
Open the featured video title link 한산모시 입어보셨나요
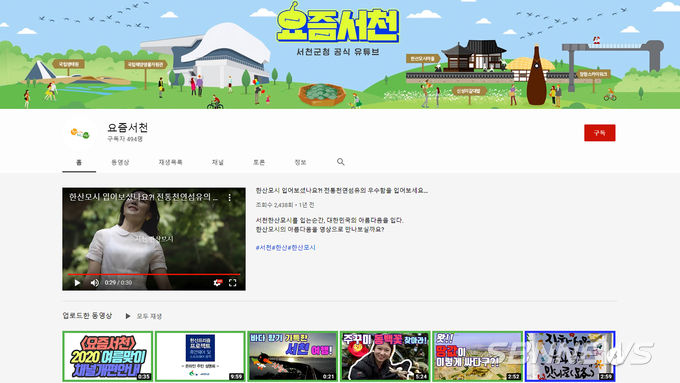[341, 190]
